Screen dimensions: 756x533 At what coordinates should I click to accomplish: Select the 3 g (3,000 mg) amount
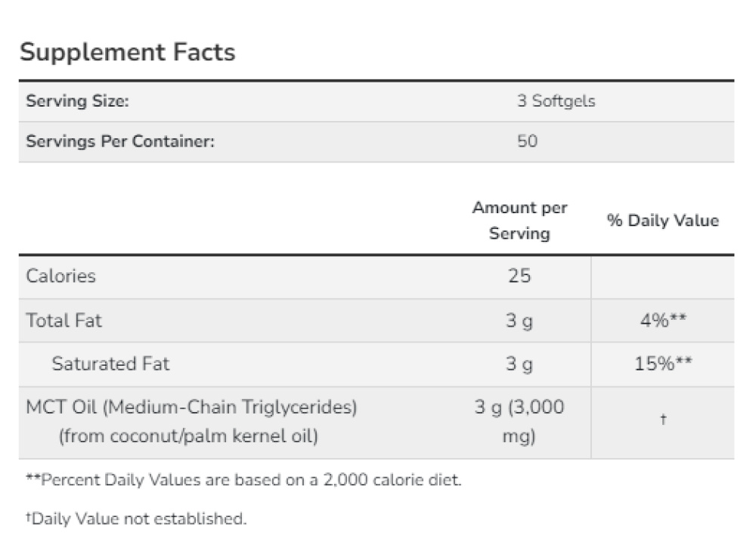pos(519,422)
